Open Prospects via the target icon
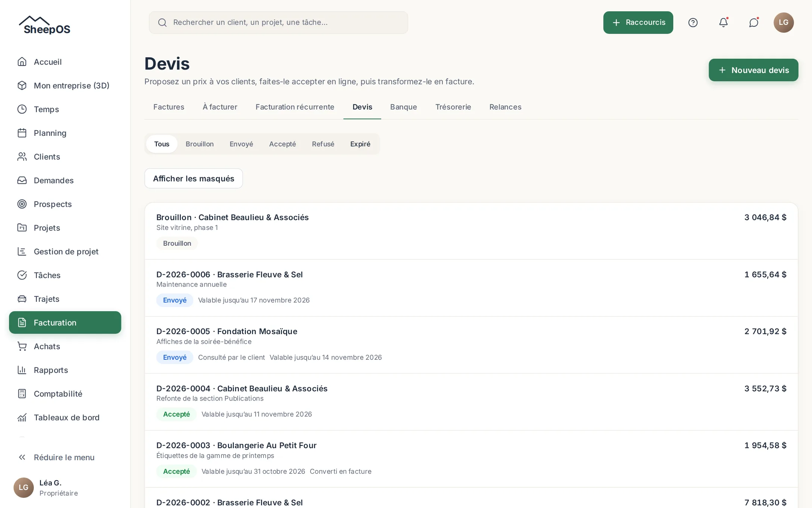The height and width of the screenshot is (508, 812). tap(22, 204)
